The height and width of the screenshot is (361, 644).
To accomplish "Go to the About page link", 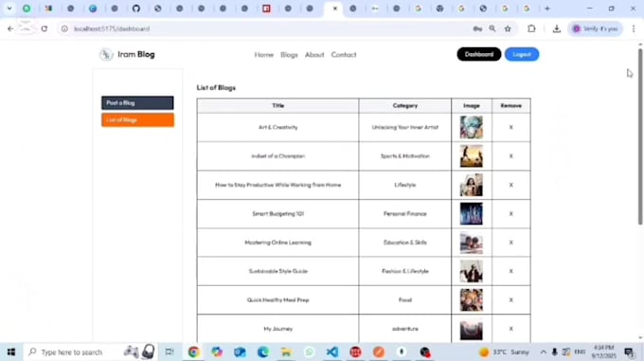I will pyautogui.click(x=314, y=55).
